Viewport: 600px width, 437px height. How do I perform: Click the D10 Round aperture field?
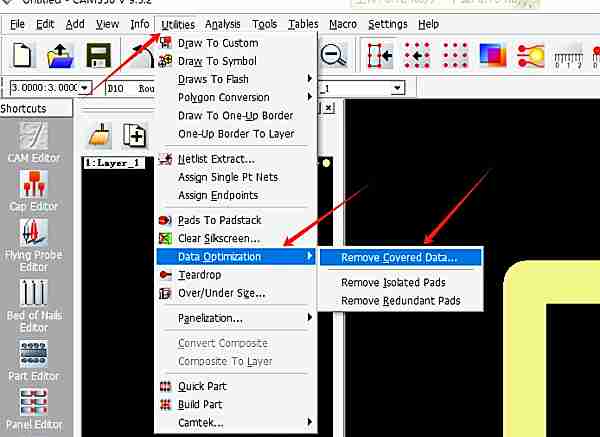point(130,88)
